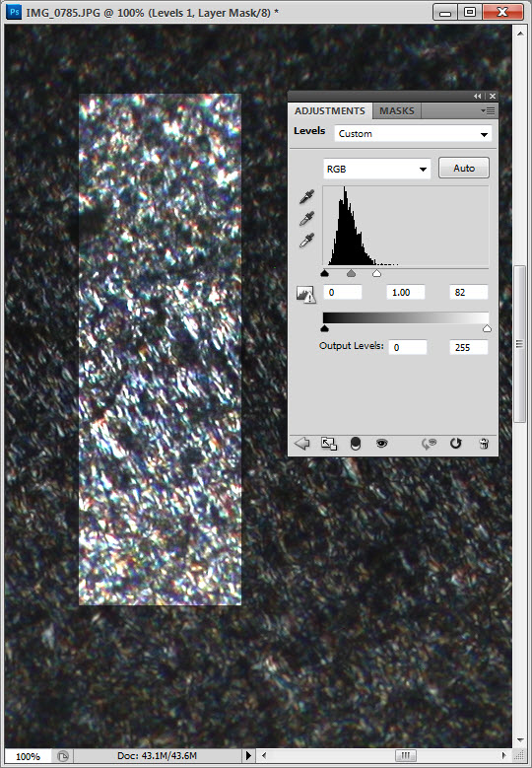The width and height of the screenshot is (532, 768).
Task: Switch to the MASKS tab
Action: [x=396, y=111]
